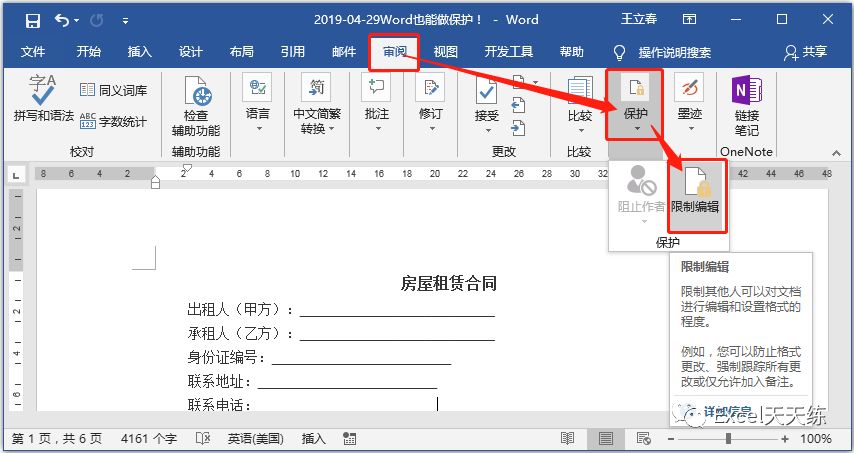Click the page number indicator 第1页，共6页
The image size is (854, 453).
click(x=57, y=439)
